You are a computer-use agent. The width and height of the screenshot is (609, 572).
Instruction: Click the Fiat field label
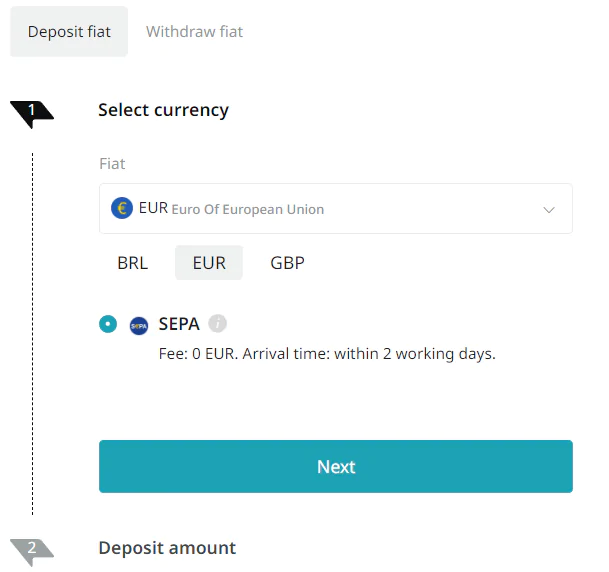[112, 163]
